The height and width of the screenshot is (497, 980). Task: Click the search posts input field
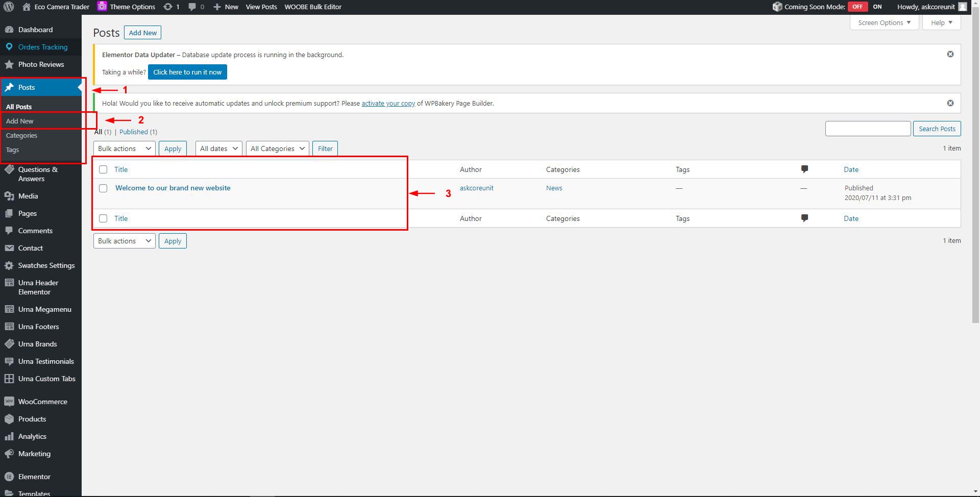pos(867,129)
